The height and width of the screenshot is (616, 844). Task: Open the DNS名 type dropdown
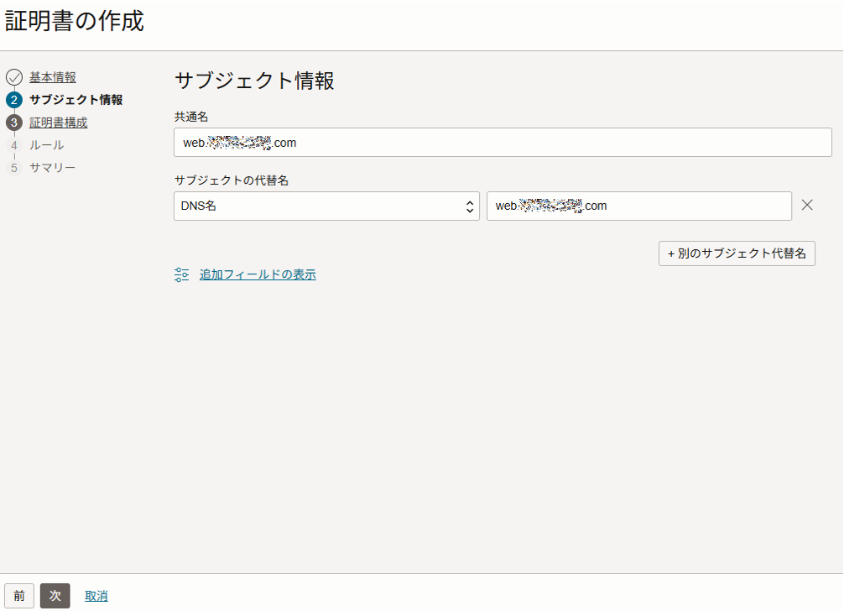[x=326, y=206]
